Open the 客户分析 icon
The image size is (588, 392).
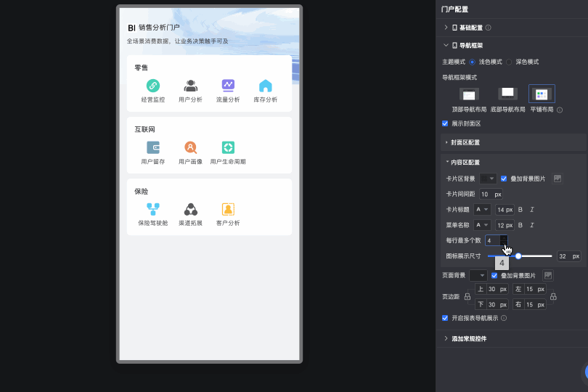pyautogui.click(x=228, y=209)
